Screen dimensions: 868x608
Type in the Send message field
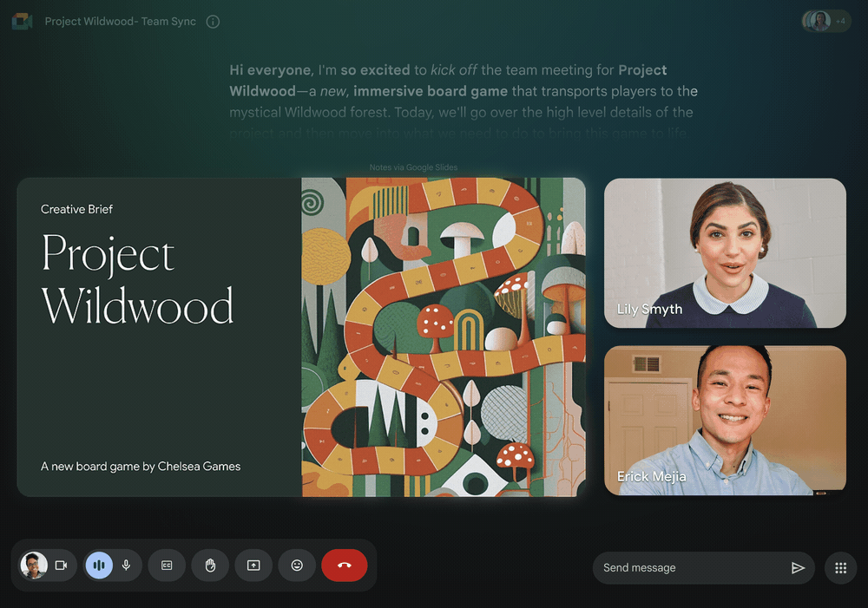686,568
